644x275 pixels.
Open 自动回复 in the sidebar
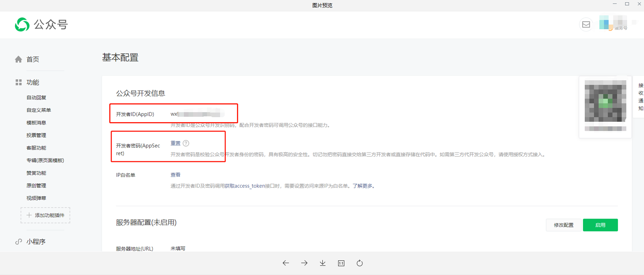(36, 98)
